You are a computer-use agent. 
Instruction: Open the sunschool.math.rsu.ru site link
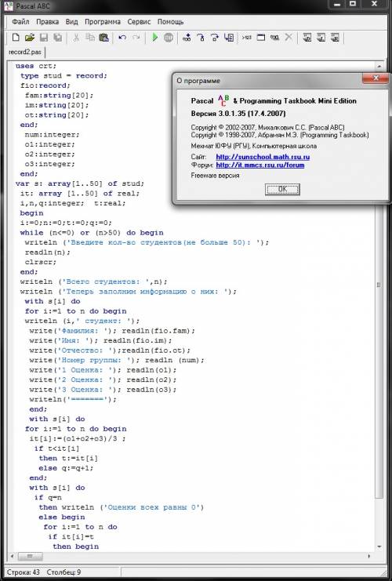pyautogui.click(x=263, y=157)
